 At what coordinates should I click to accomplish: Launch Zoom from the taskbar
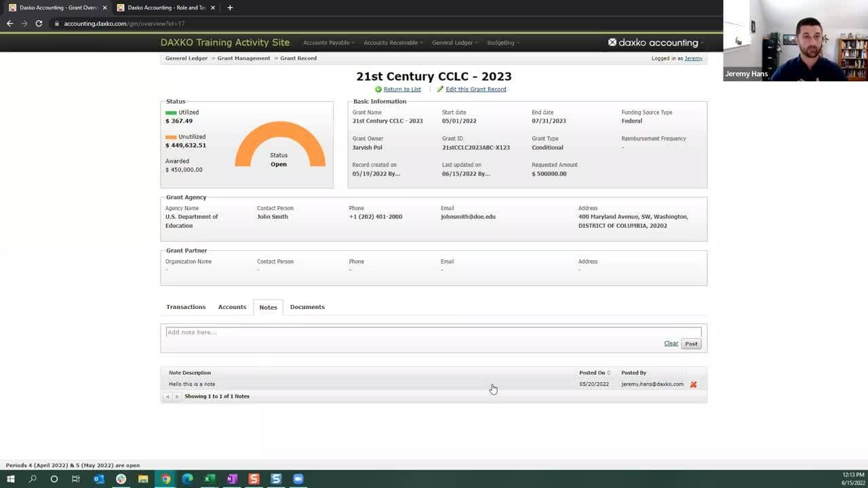click(x=298, y=479)
